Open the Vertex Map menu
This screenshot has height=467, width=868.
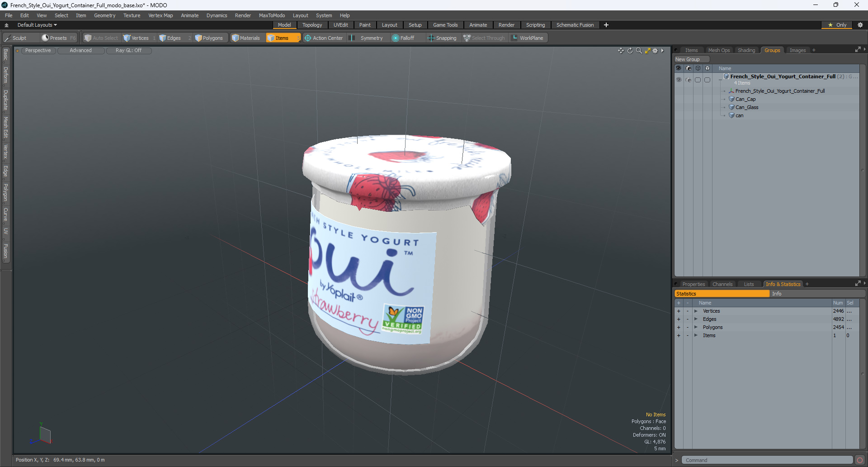coord(160,15)
